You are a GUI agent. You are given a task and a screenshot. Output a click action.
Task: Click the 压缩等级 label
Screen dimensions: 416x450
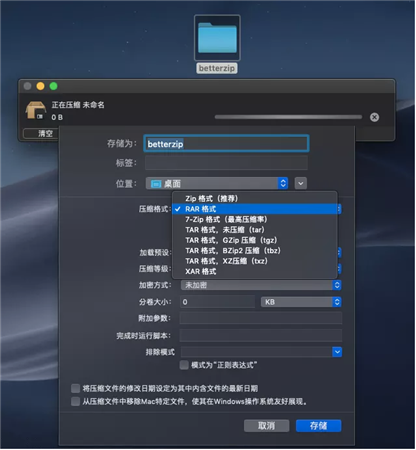pyautogui.click(x=155, y=269)
